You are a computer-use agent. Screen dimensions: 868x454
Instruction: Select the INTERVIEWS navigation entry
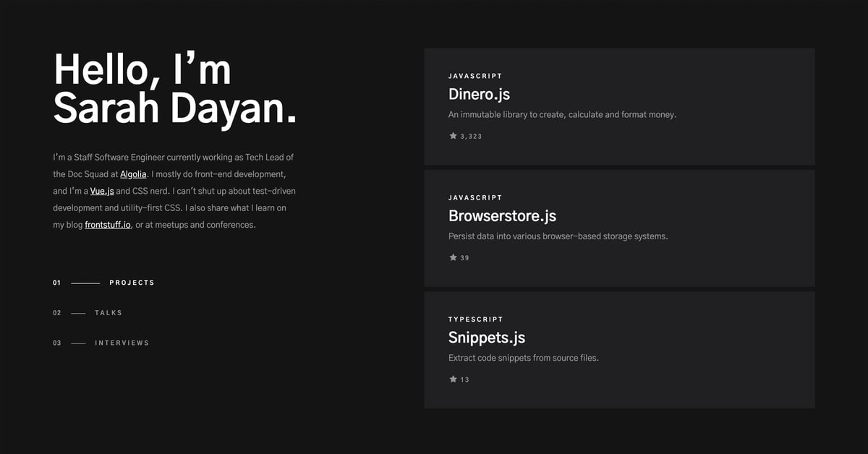click(122, 343)
